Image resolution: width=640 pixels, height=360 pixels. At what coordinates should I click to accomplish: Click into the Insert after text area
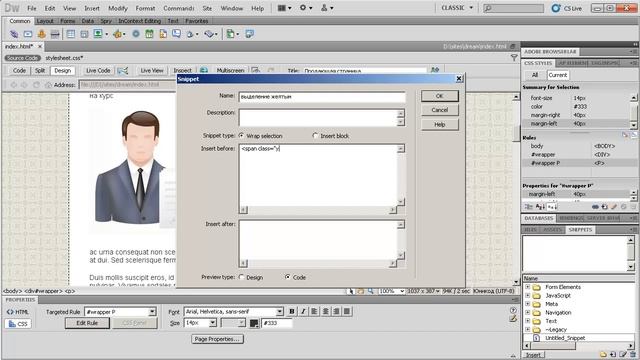(x=318, y=240)
